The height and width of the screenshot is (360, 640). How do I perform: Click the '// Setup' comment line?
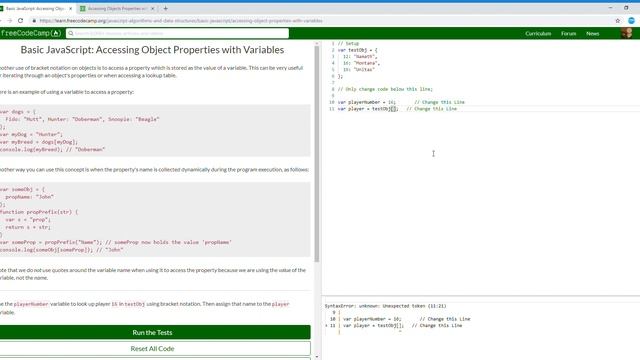pyautogui.click(x=348, y=43)
